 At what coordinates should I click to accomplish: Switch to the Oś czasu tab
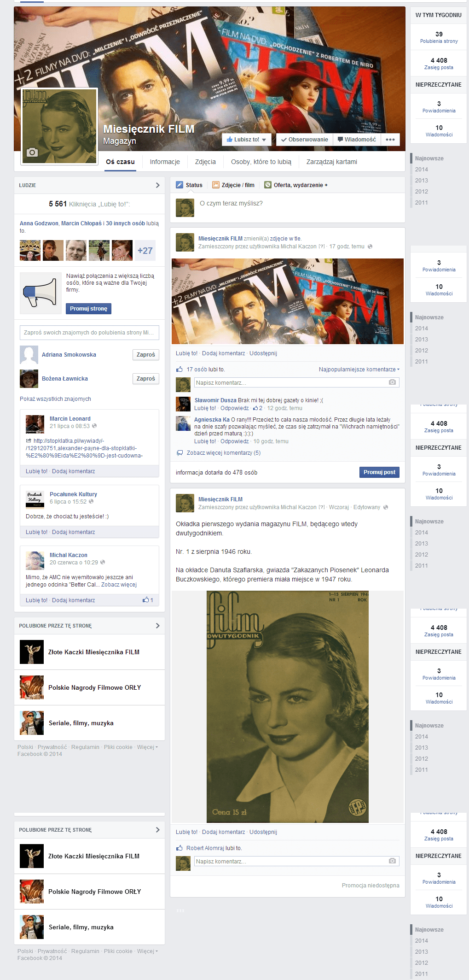pyautogui.click(x=120, y=162)
